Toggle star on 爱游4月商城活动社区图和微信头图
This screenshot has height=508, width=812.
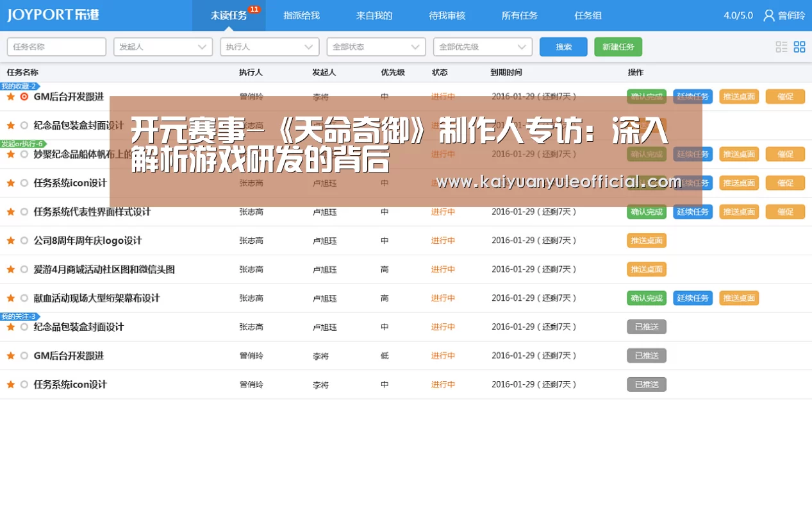click(11, 269)
